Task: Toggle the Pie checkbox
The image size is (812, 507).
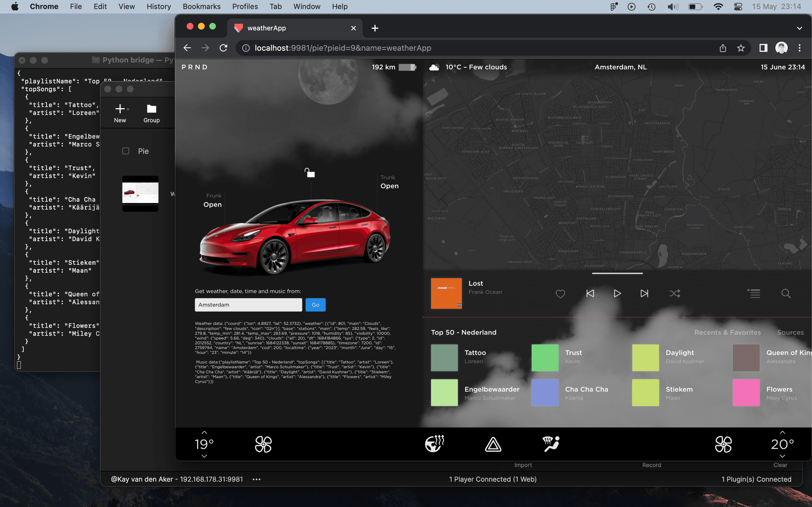Action: click(126, 151)
